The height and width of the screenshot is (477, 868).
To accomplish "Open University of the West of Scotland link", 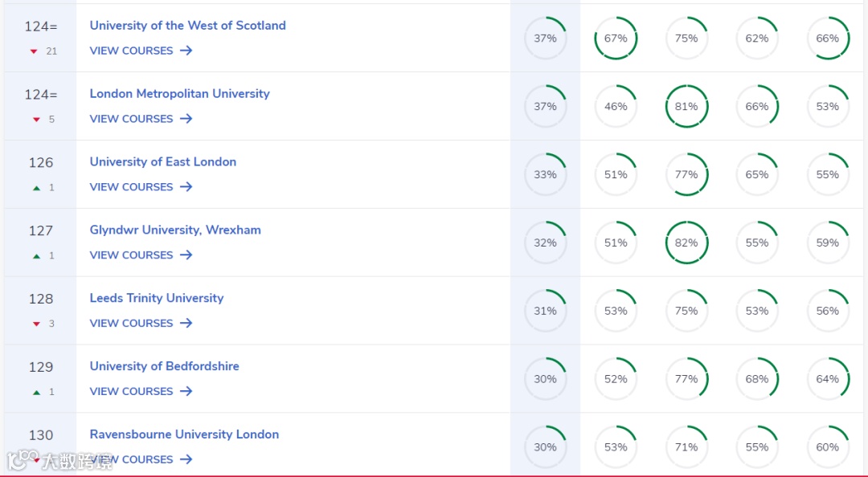I will [x=187, y=26].
